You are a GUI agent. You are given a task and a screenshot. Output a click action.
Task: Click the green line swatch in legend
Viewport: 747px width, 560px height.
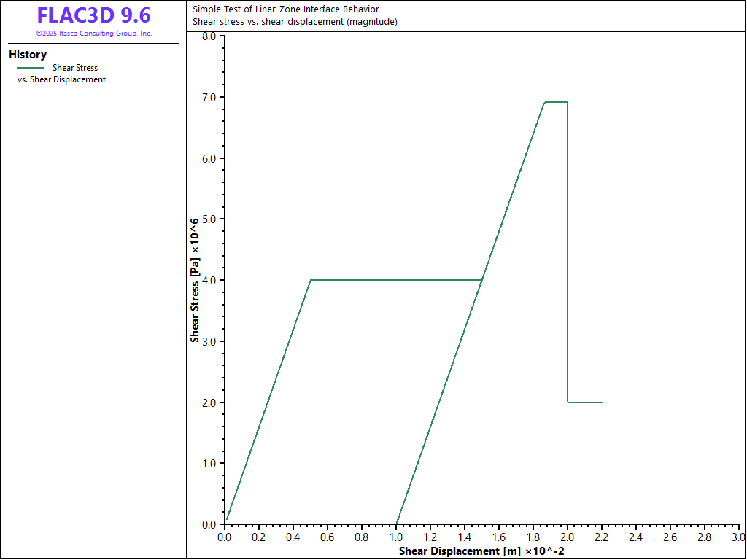(x=31, y=68)
